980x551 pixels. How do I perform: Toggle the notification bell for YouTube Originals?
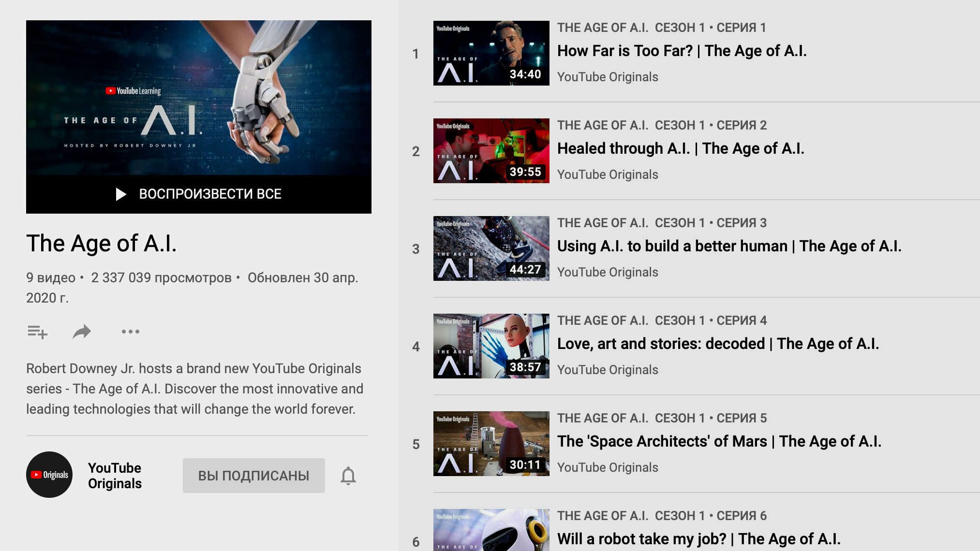348,476
